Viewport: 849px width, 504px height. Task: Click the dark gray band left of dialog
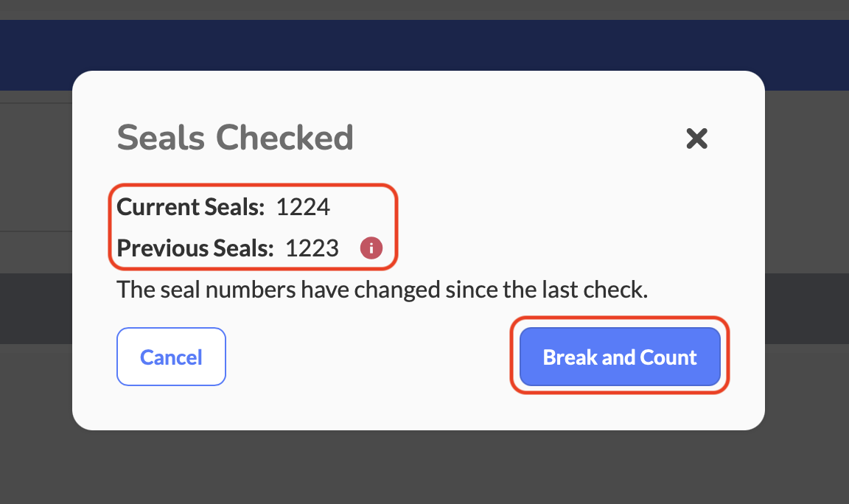coord(35,308)
